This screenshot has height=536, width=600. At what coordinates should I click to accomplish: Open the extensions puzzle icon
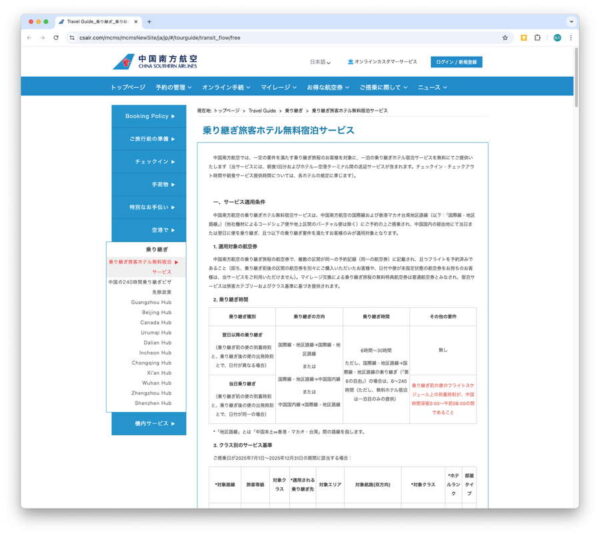[537, 37]
